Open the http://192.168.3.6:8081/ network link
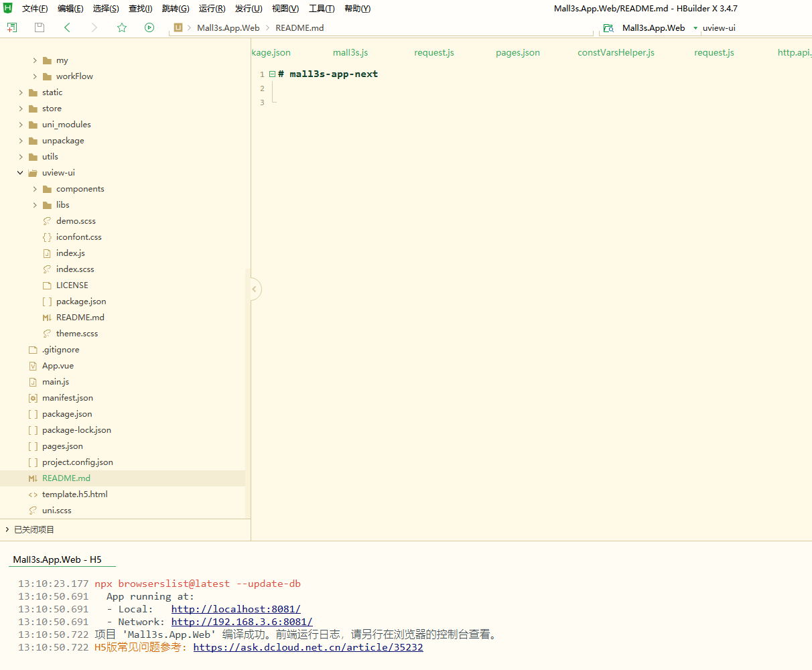The image size is (812, 670). [x=242, y=622]
